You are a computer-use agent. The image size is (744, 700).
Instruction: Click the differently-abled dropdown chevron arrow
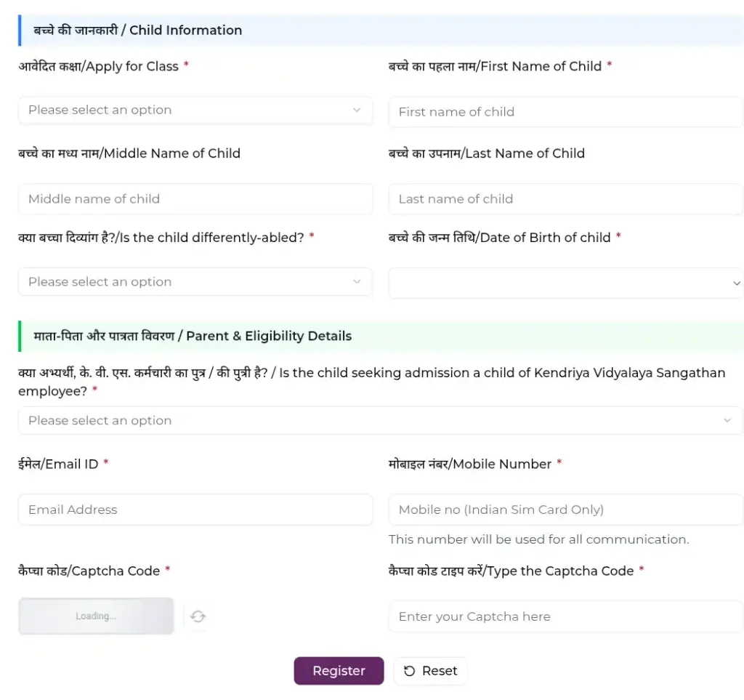(x=357, y=282)
